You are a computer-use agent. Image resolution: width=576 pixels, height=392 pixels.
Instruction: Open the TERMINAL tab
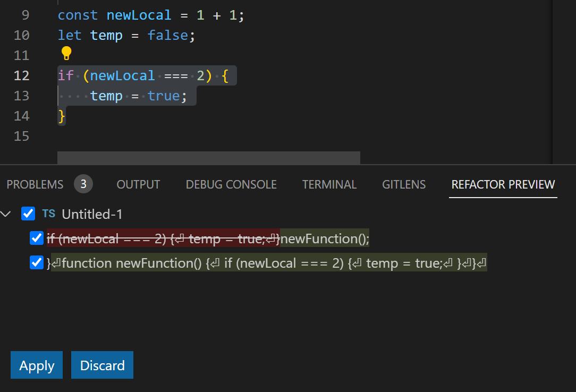[329, 184]
